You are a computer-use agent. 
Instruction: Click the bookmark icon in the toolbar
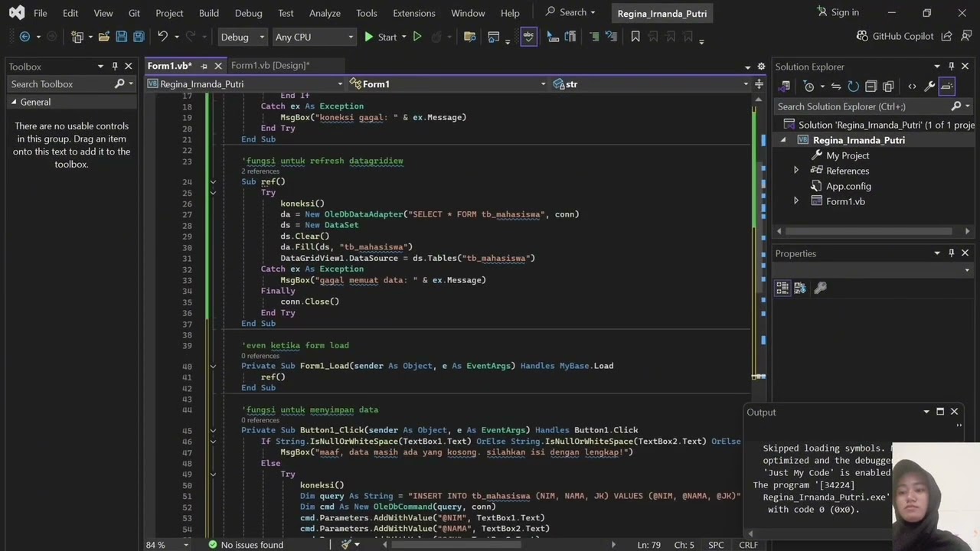[x=635, y=37]
